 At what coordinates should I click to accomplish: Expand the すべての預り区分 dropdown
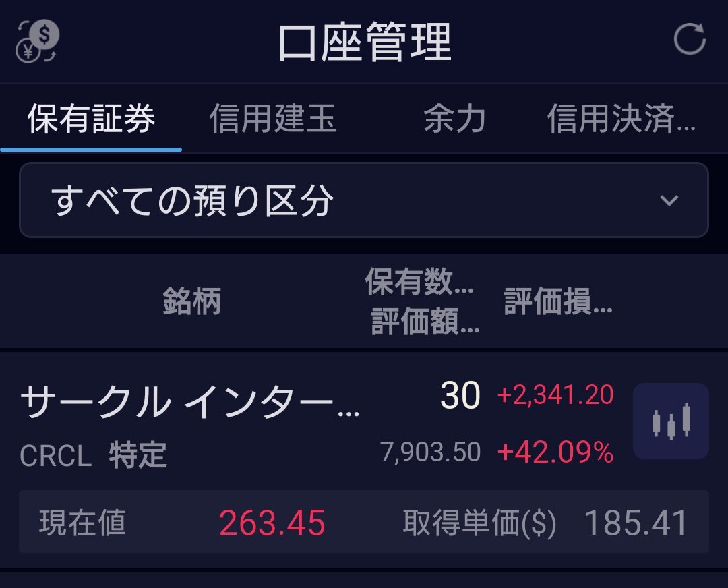coord(364,200)
